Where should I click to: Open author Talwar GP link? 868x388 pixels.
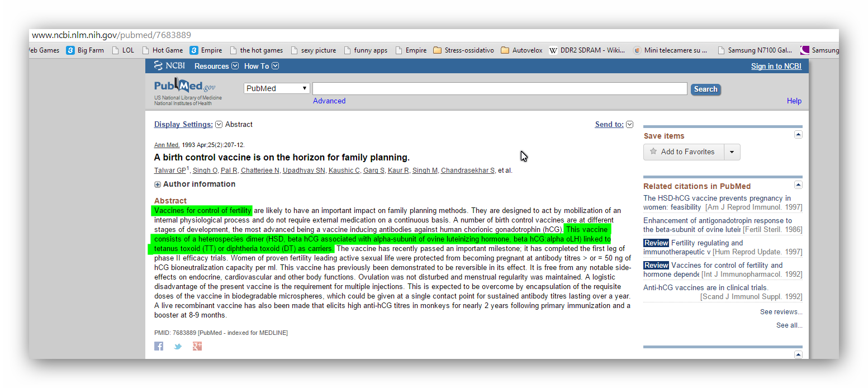170,171
